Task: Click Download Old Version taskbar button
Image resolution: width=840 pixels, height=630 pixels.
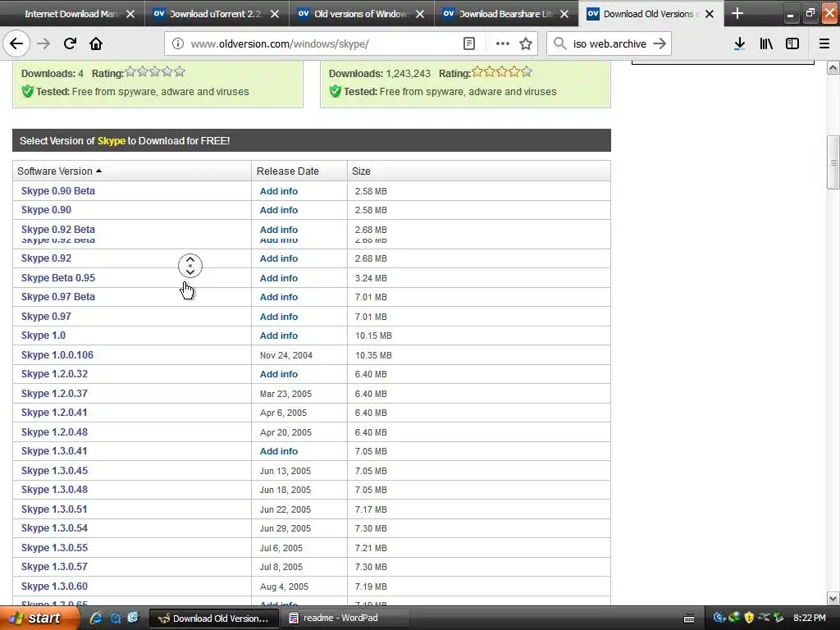Action: (x=213, y=619)
